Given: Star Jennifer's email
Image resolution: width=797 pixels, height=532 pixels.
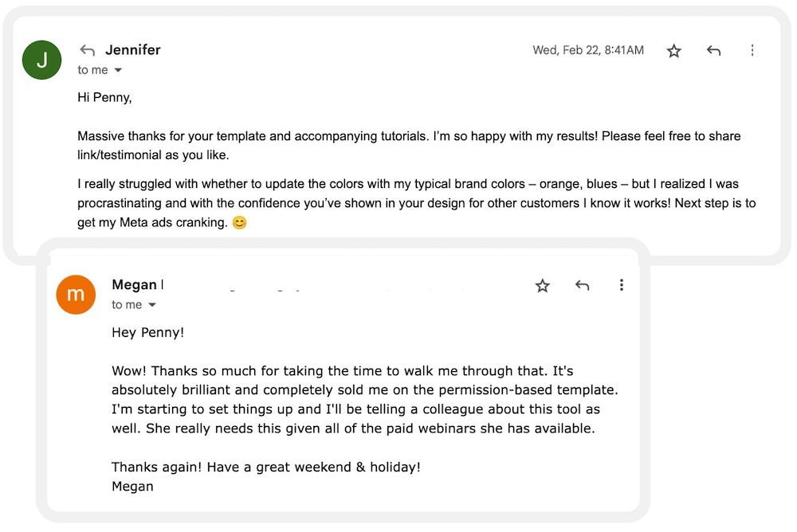Looking at the screenshot, I should click(674, 51).
